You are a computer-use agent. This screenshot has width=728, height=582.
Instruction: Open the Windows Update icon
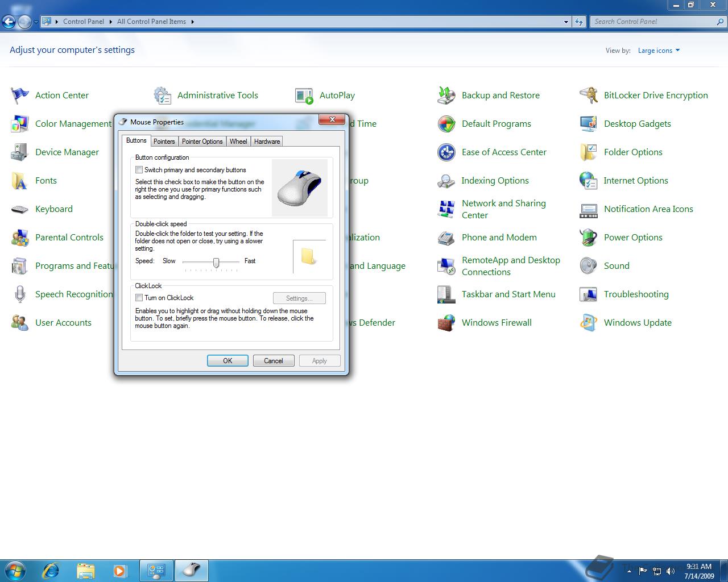(x=589, y=323)
